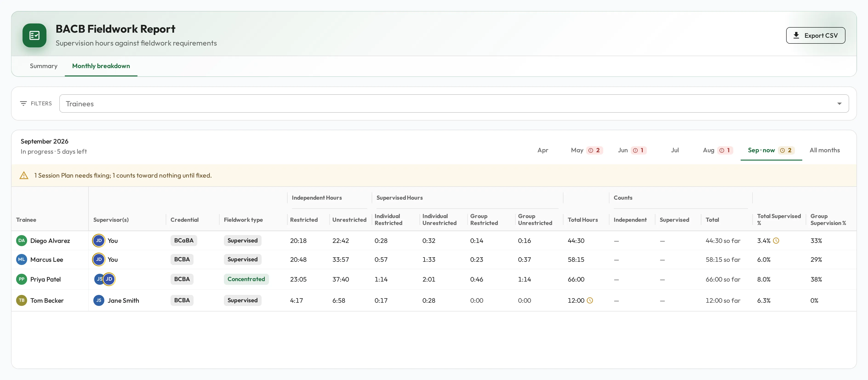Image resolution: width=868 pixels, height=380 pixels.
Task: Click the warning triangle in the Session Plan banner
Action: pyautogui.click(x=24, y=176)
